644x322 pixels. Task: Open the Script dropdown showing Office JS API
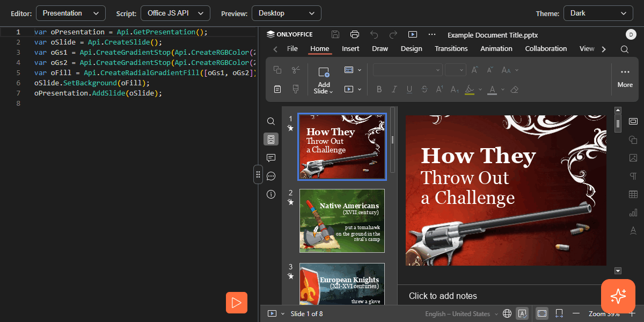click(175, 13)
